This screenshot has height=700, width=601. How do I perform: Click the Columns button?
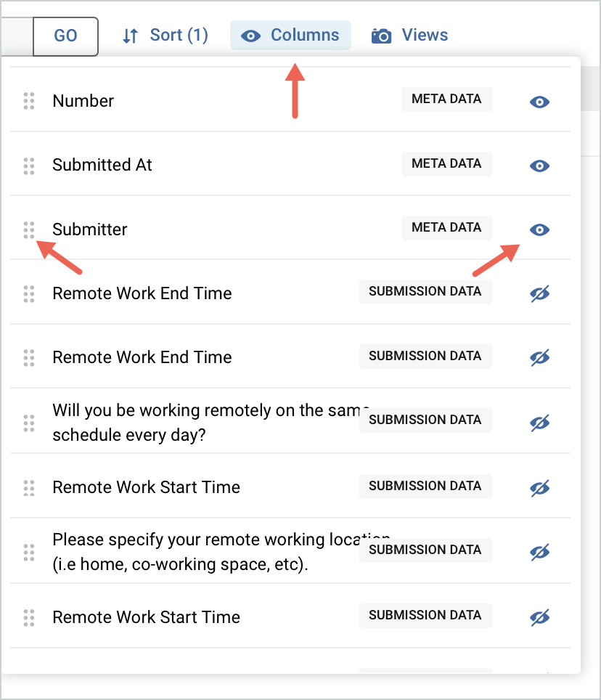(x=290, y=35)
